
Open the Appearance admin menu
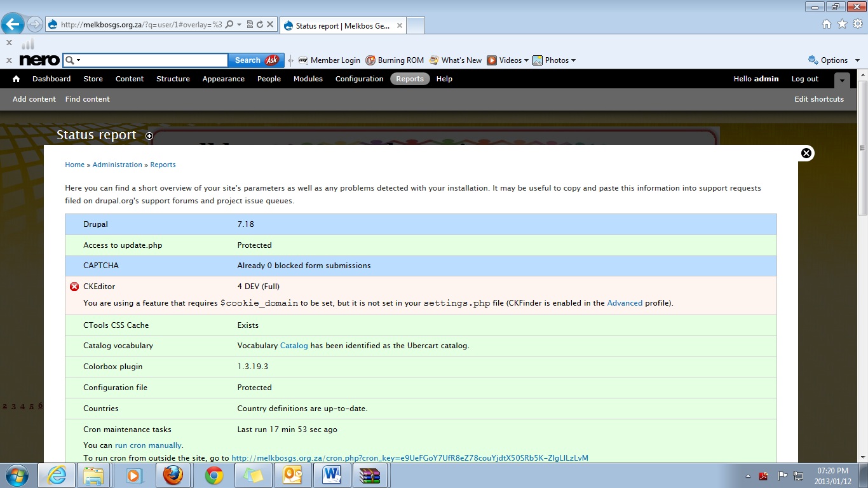click(x=223, y=79)
